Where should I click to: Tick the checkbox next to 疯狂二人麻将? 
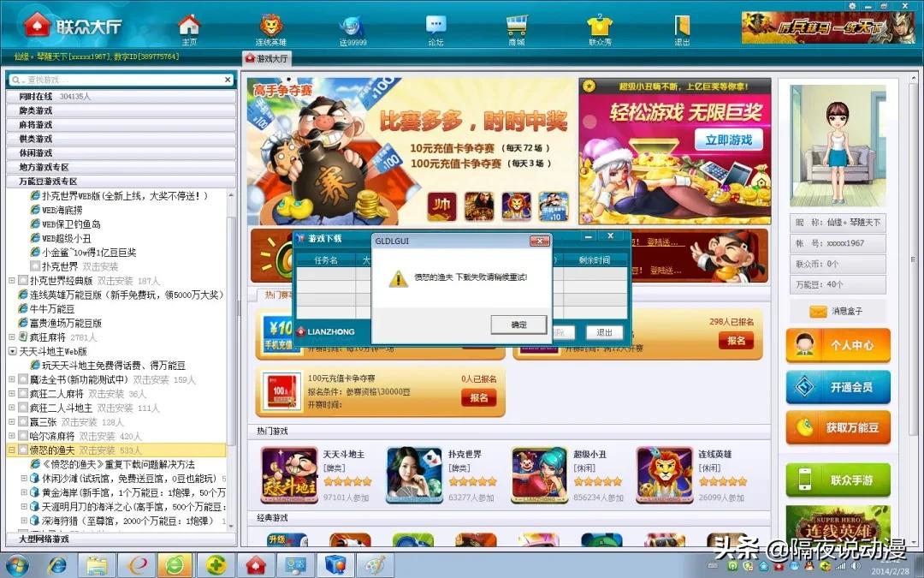(24, 391)
